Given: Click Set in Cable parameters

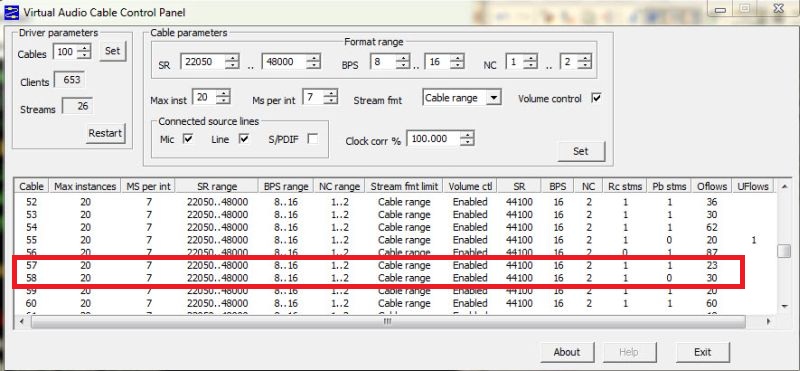Looking at the screenshot, I should point(581,152).
